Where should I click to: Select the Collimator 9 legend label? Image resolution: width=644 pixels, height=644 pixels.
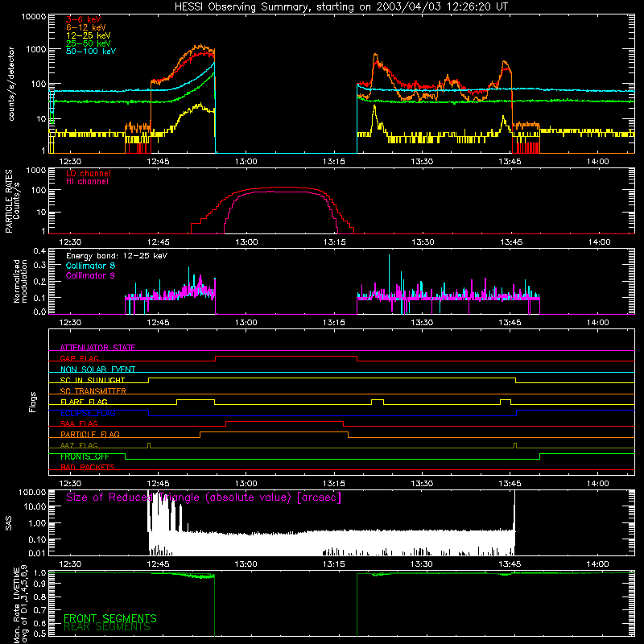[90, 275]
